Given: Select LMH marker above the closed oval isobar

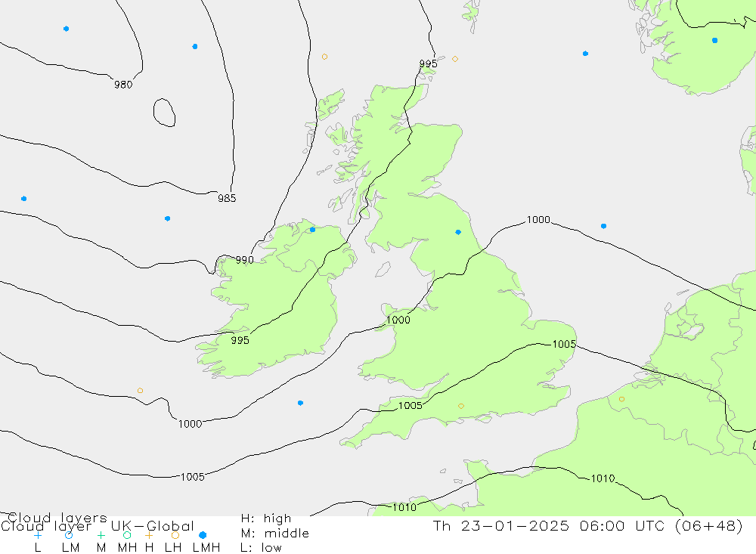Looking at the screenshot, I should pos(195,47).
